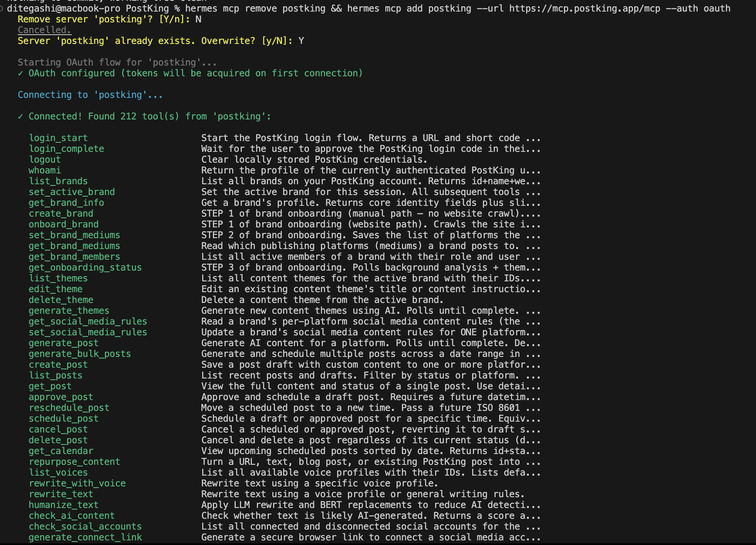The height and width of the screenshot is (545, 756).
Task: Select the reschedule_post tool name
Action: [x=69, y=408]
